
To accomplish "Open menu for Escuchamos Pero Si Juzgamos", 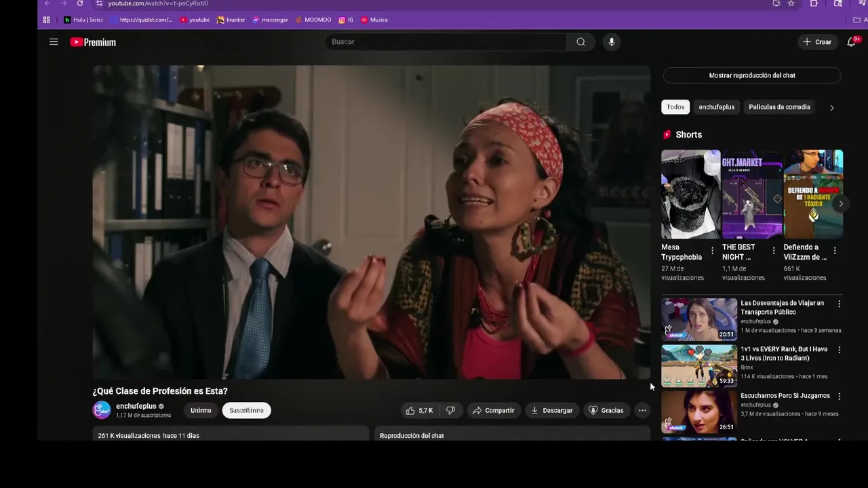I will point(840,396).
